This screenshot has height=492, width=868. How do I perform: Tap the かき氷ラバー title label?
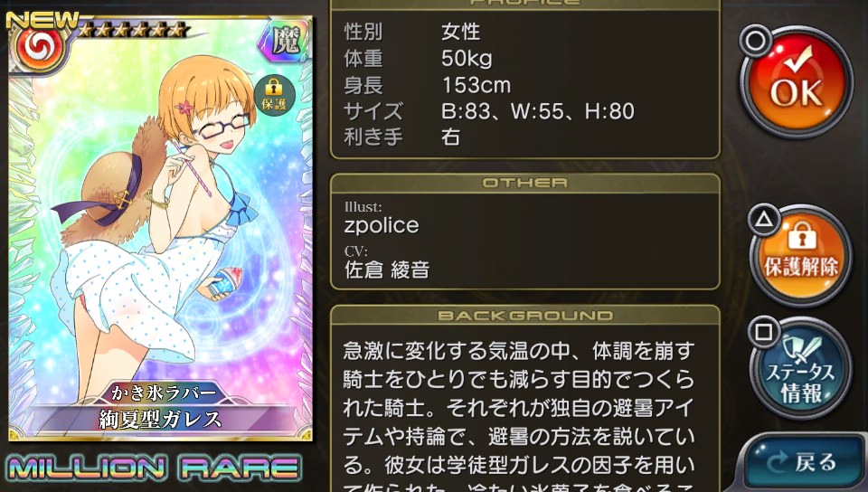coord(162,392)
